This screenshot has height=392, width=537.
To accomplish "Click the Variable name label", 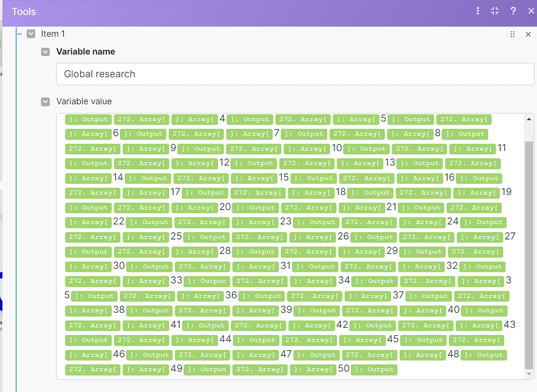I will click(x=85, y=51).
